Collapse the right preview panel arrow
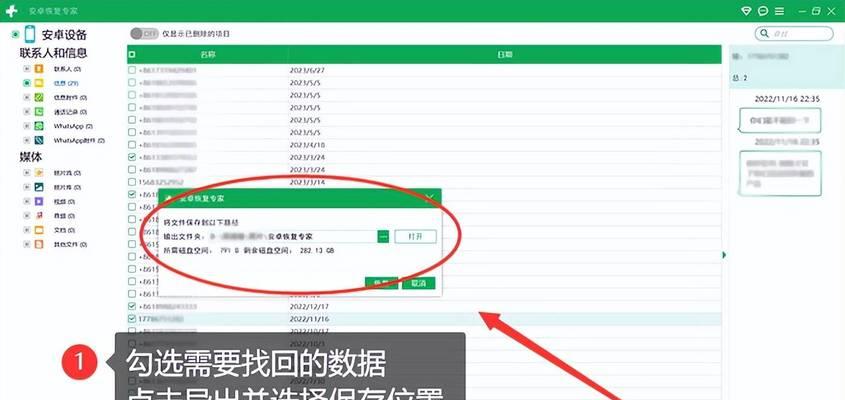Viewport: 845px width, 400px height. pos(724,255)
